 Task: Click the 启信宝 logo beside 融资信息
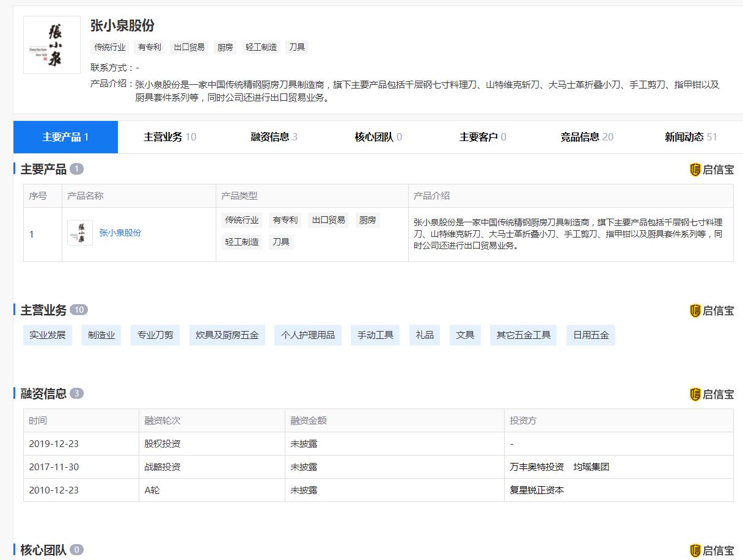pyautogui.click(x=711, y=395)
